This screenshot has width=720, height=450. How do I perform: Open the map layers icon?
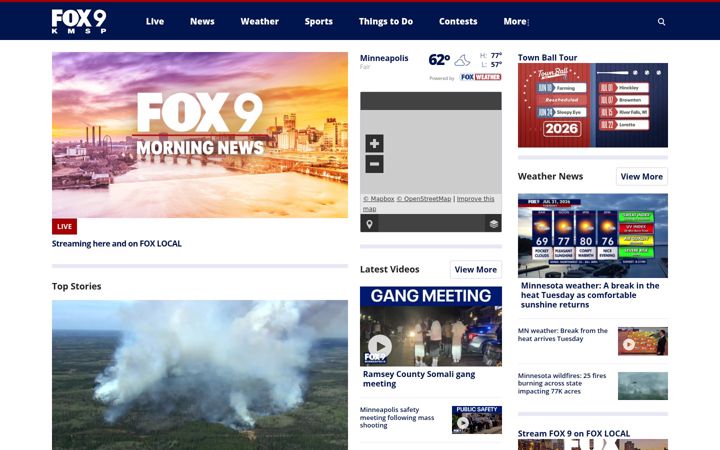pyautogui.click(x=494, y=224)
